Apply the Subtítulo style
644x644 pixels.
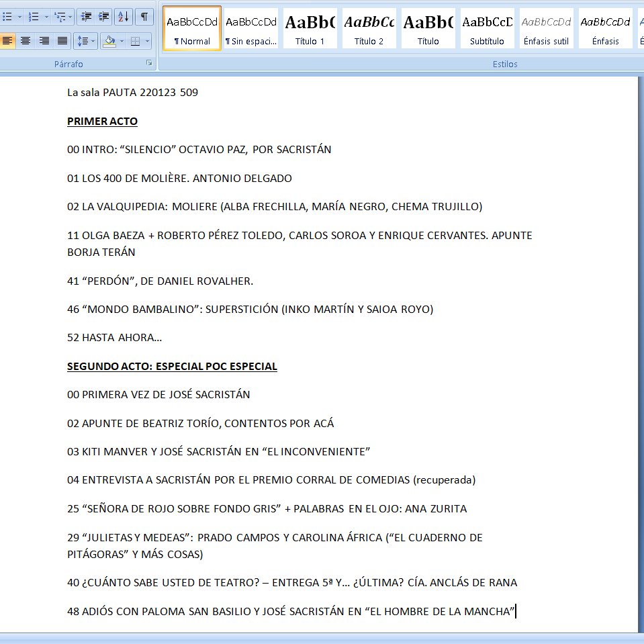coord(487,29)
